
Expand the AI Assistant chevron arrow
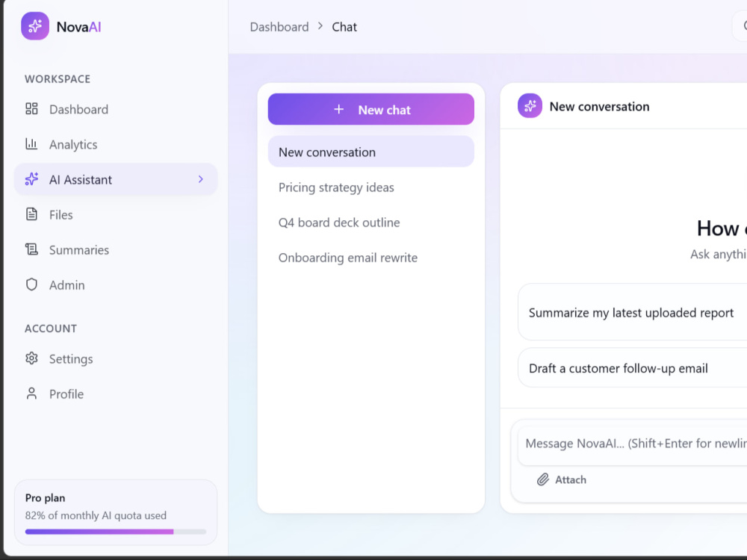click(200, 179)
